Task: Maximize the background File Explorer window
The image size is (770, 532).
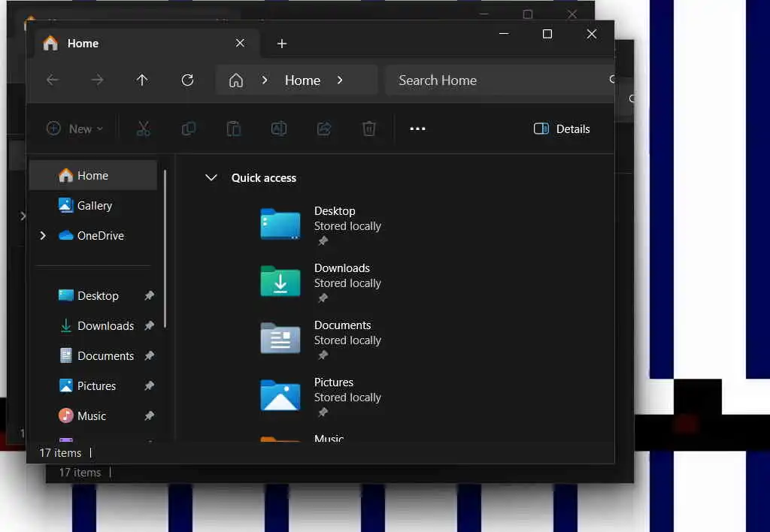Action: [x=527, y=14]
